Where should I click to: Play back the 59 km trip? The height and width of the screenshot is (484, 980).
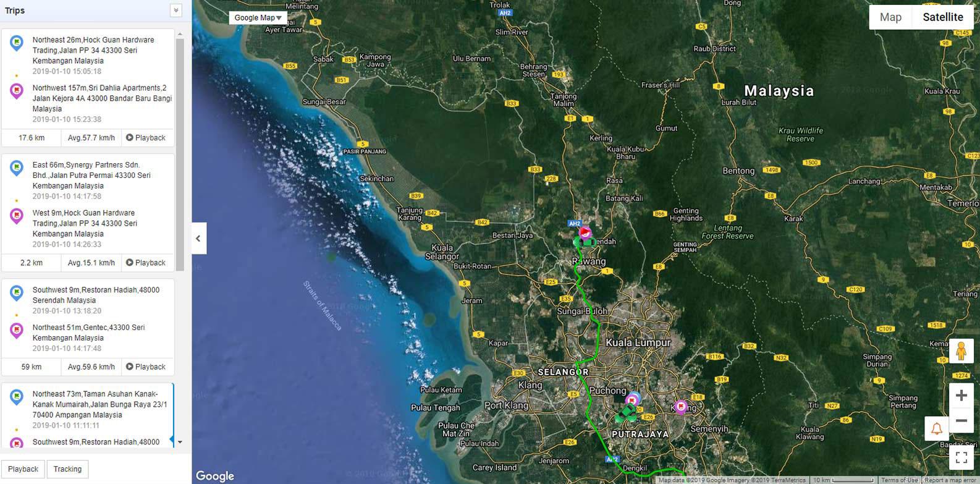click(146, 367)
